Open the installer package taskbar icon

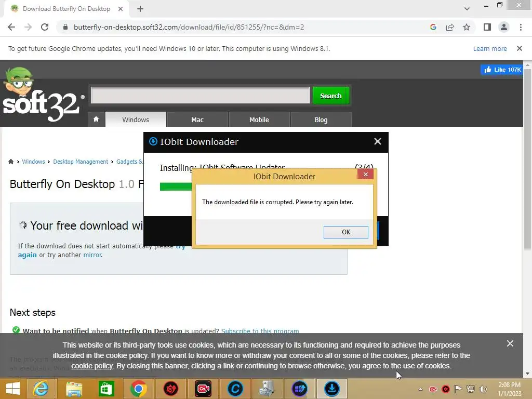coord(267,389)
